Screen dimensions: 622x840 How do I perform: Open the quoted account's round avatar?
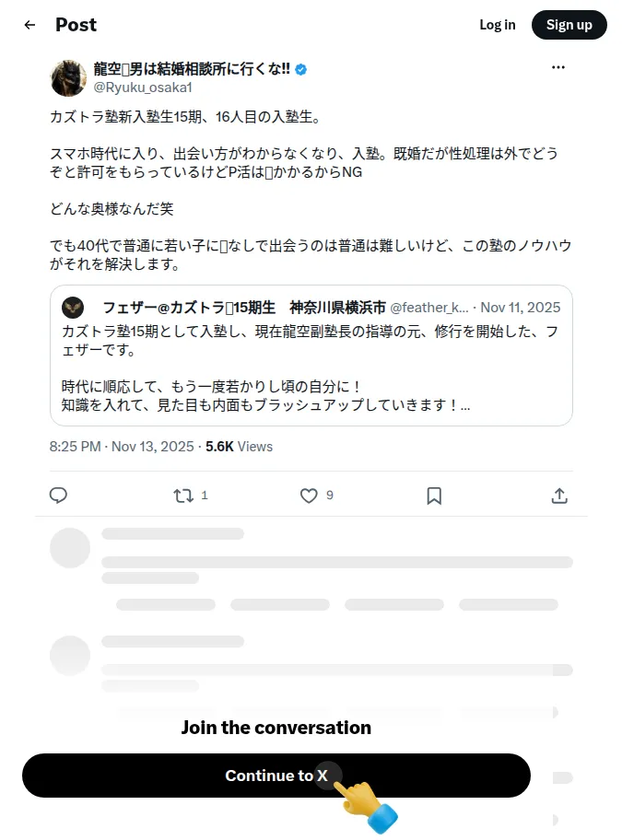(x=73, y=308)
